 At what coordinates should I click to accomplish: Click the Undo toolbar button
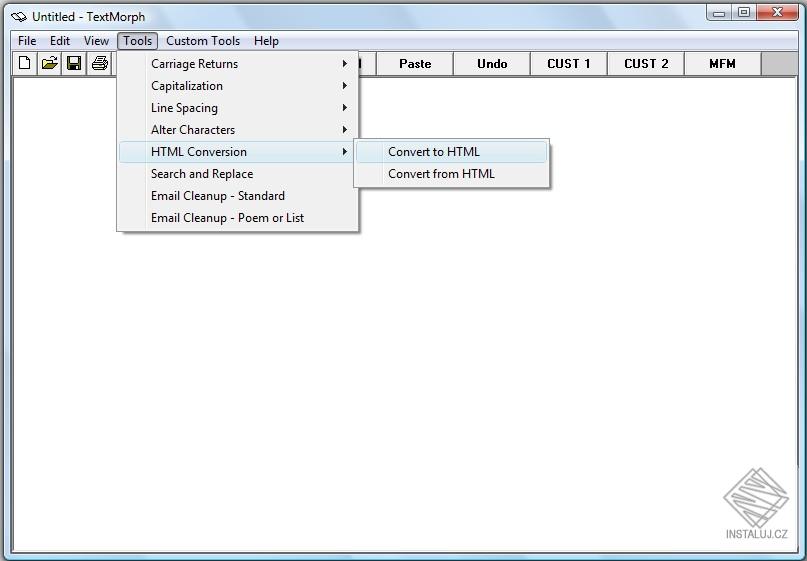492,64
